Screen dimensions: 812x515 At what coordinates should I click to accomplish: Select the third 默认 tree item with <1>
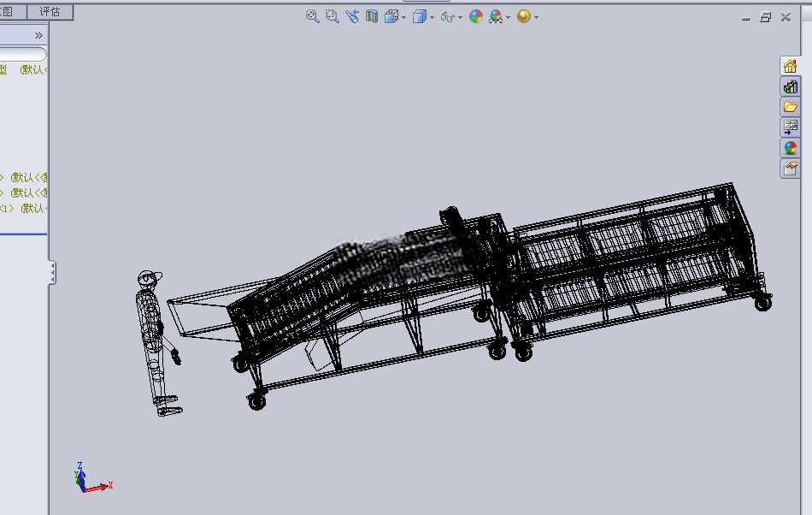pyautogui.click(x=23, y=208)
